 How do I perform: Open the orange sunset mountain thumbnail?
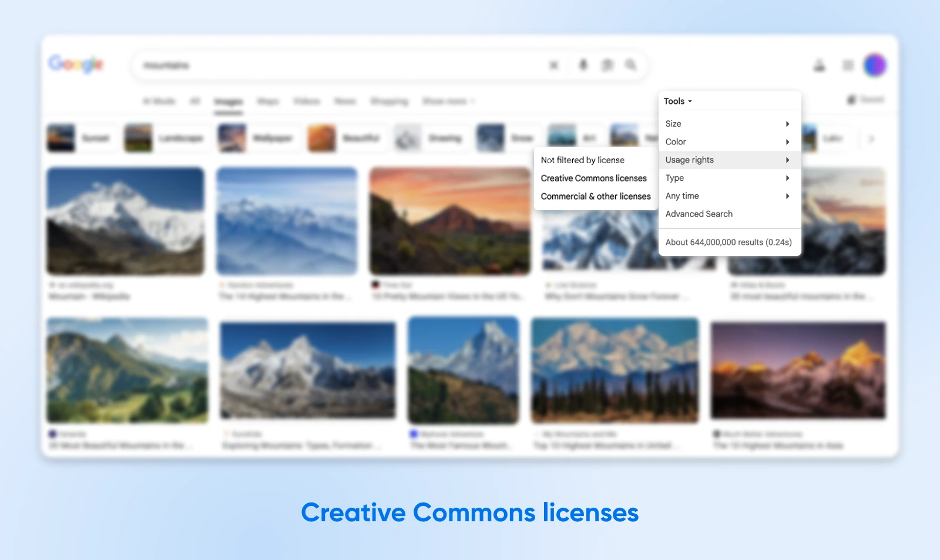(x=449, y=221)
